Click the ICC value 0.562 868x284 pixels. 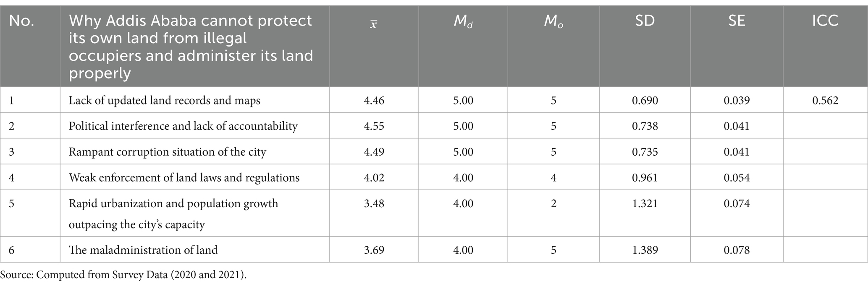pos(825,100)
